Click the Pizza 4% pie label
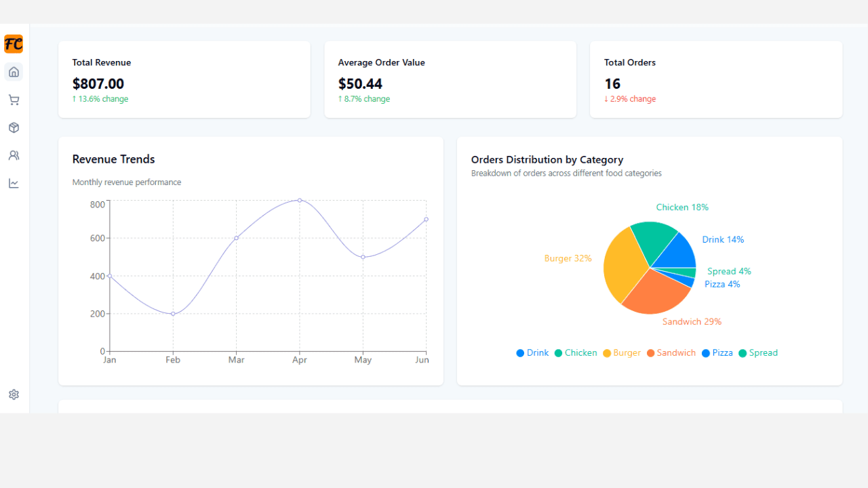The width and height of the screenshot is (868, 488). (722, 284)
